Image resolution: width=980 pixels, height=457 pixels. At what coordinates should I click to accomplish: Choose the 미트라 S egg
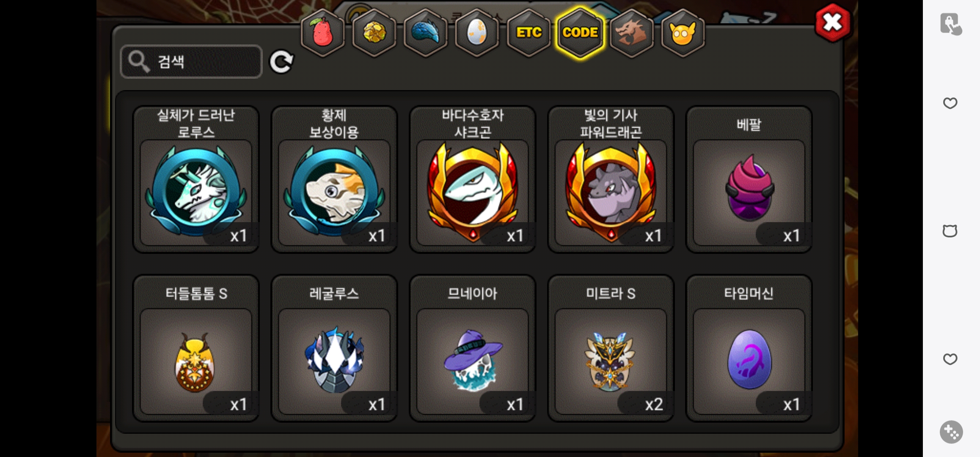click(x=611, y=348)
